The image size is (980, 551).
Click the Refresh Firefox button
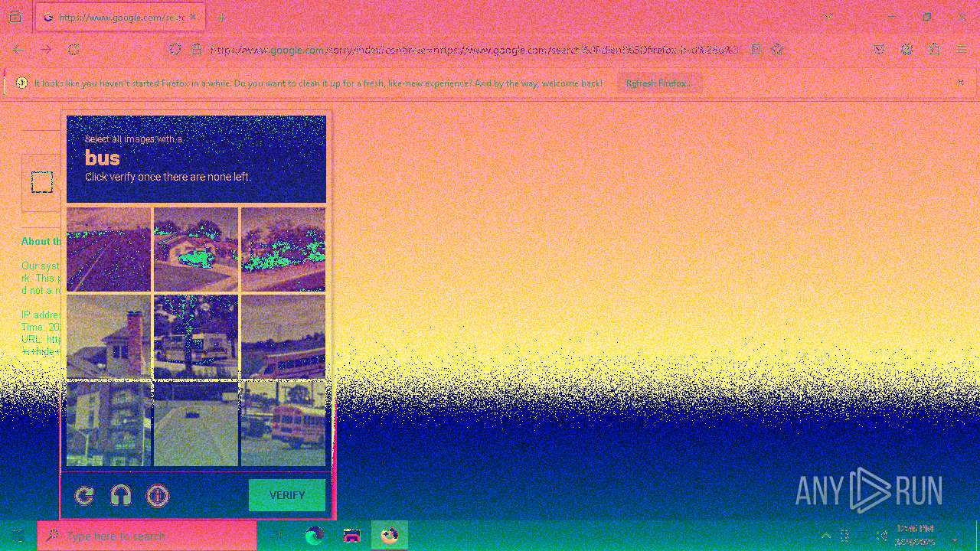point(659,83)
